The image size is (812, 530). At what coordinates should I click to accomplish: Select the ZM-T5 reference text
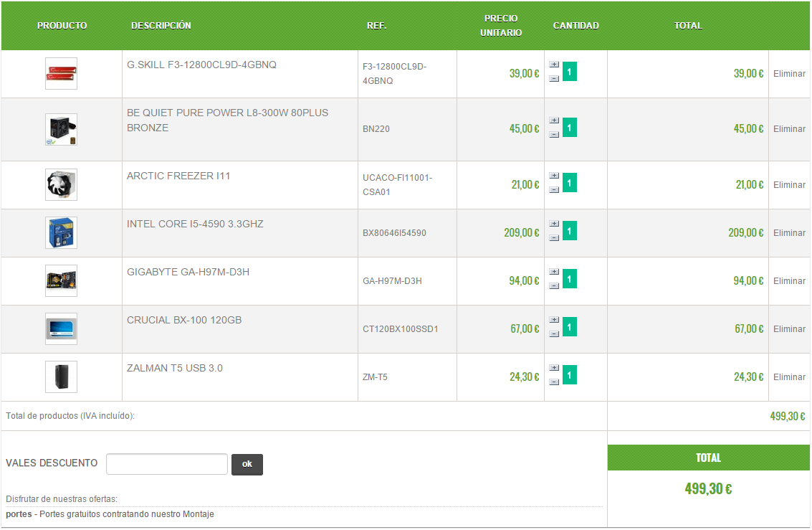pyautogui.click(x=375, y=377)
